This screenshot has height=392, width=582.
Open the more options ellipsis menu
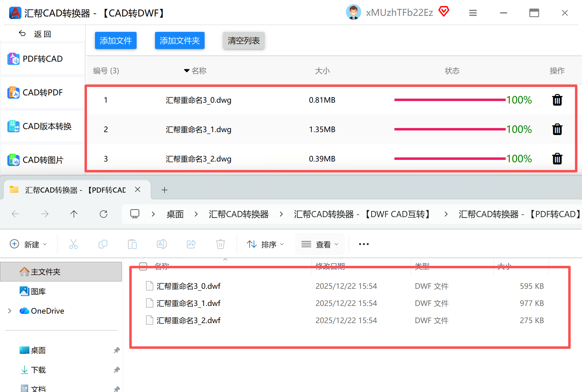click(x=364, y=244)
